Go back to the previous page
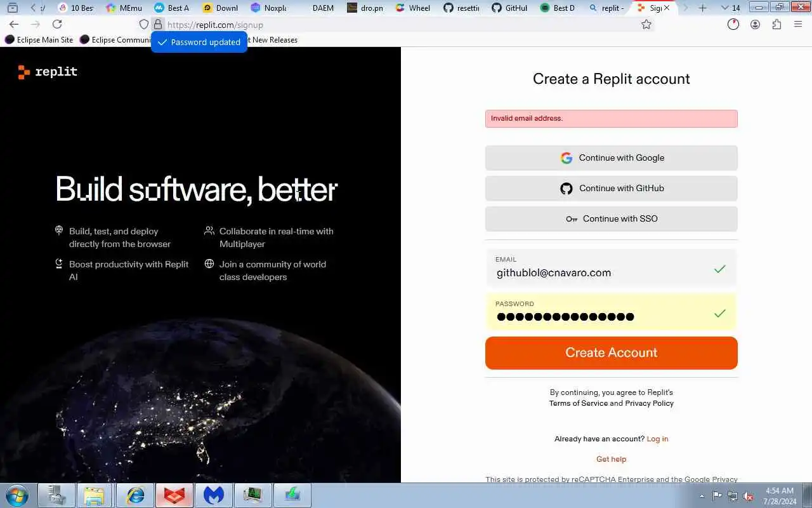Screen dimensions: 812x508 (x=14, y=24)
